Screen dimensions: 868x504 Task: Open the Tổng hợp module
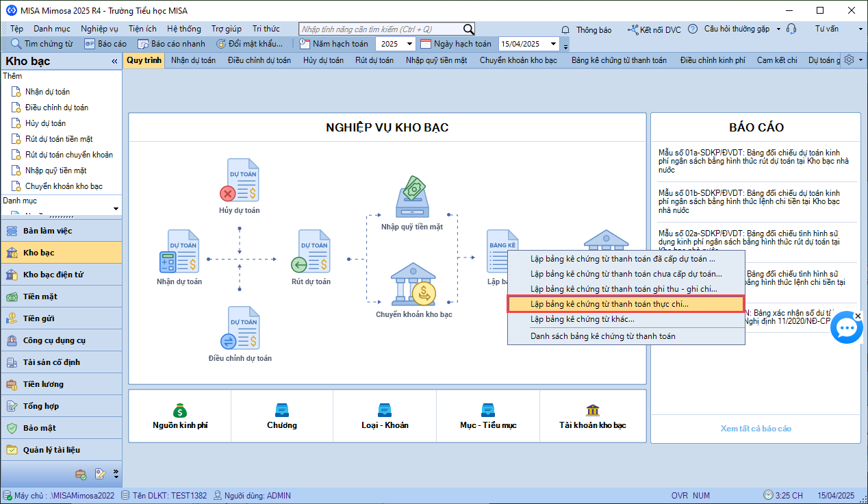(61, 406)
